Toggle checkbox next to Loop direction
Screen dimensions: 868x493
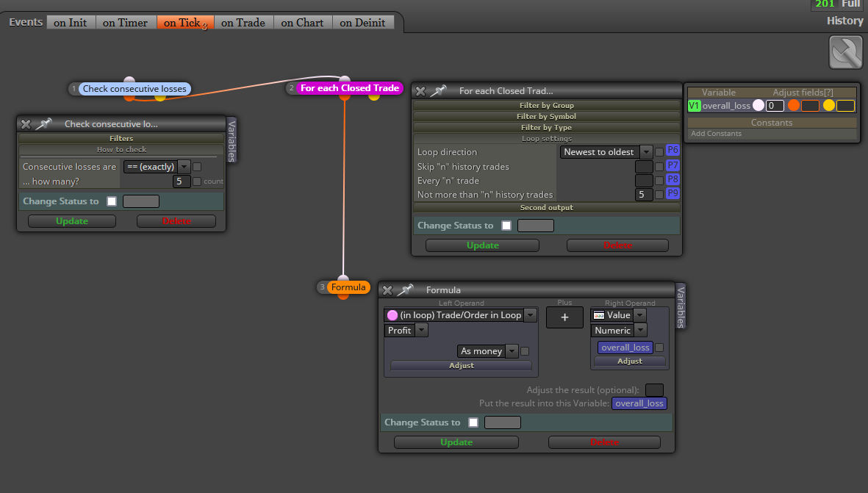tap(659, 151)
